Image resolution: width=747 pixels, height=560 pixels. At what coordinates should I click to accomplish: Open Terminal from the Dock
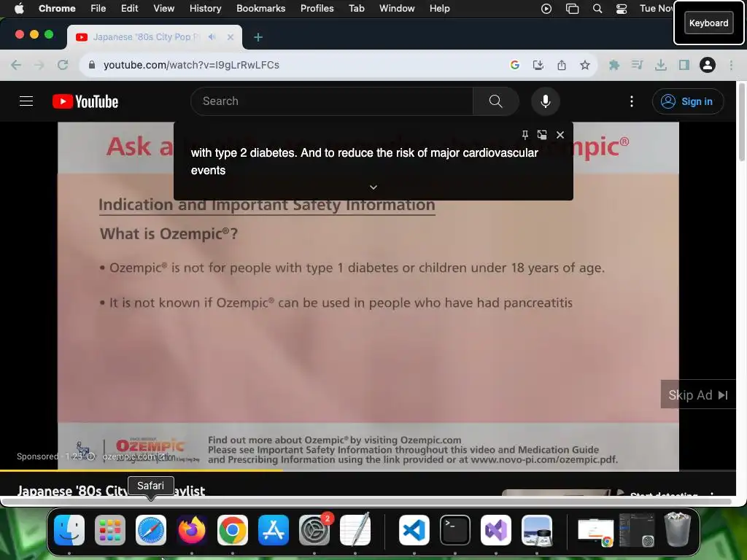click(455, 530)
